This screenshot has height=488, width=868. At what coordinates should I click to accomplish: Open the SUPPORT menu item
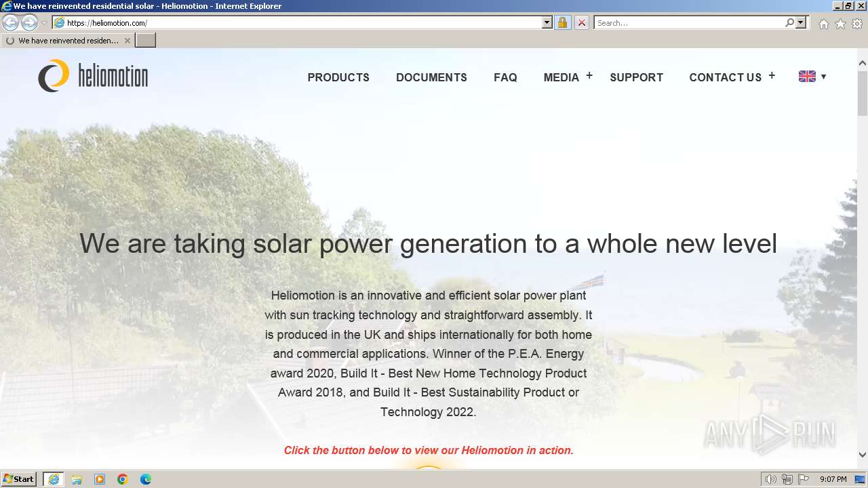click(636, 77)
